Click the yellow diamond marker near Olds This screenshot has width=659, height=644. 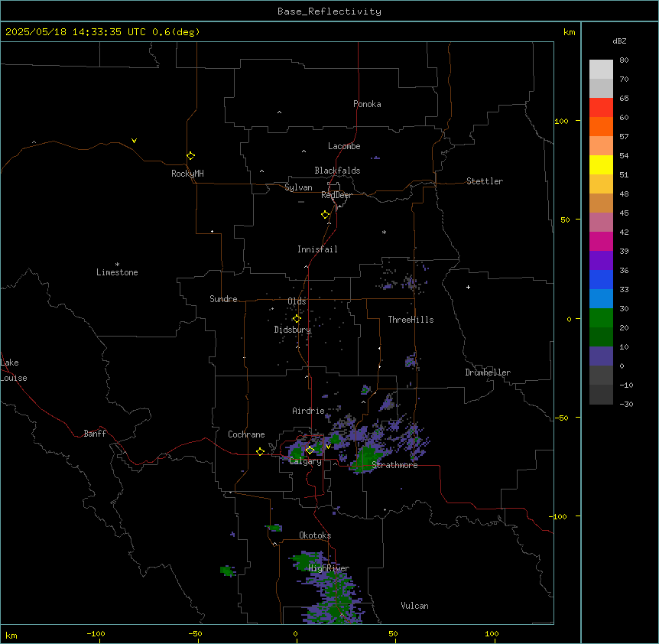(x=297, y=319)
